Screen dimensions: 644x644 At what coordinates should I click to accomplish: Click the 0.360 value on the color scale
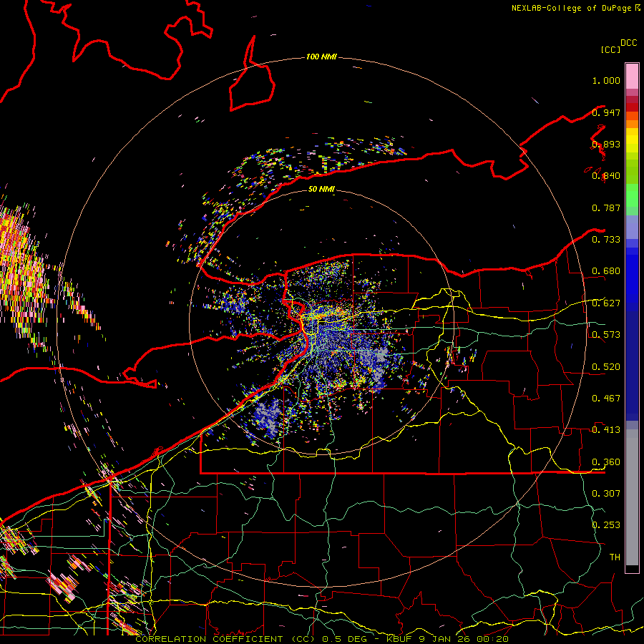(606, 462)
